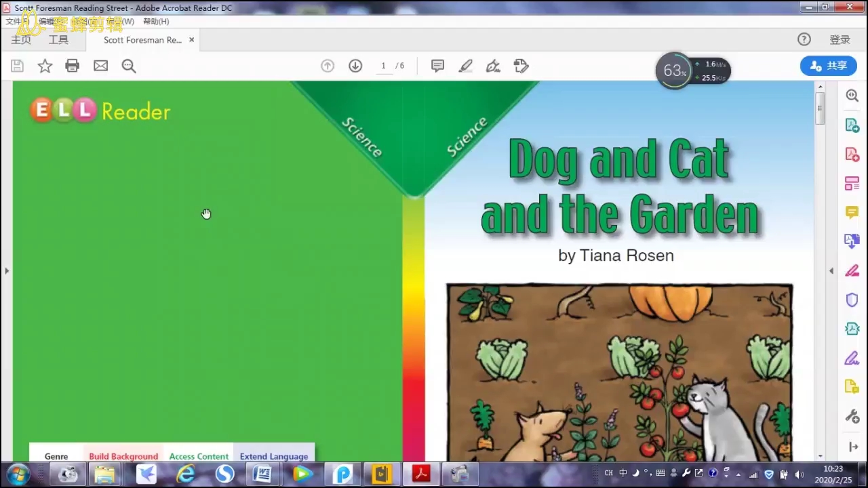
Task: Open More Tools wrench in right sidebar
Action: click(x=852, y=416)
